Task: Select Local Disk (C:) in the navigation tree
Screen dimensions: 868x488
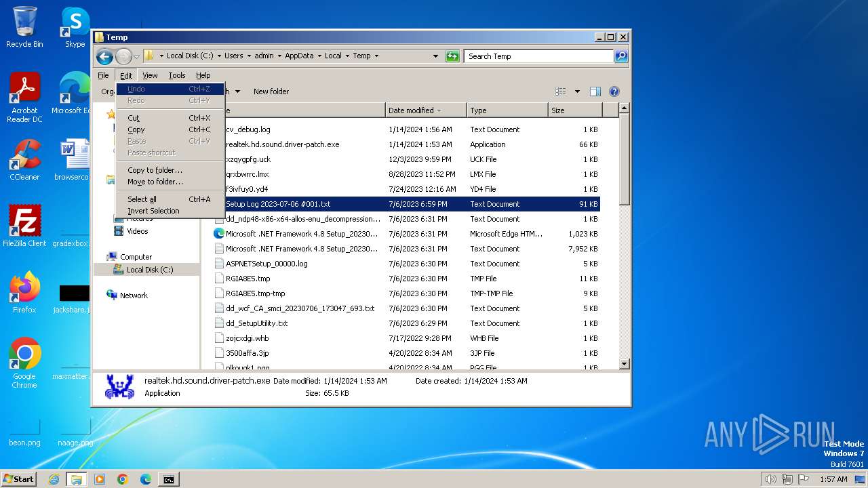Action: tap(150, 270)
